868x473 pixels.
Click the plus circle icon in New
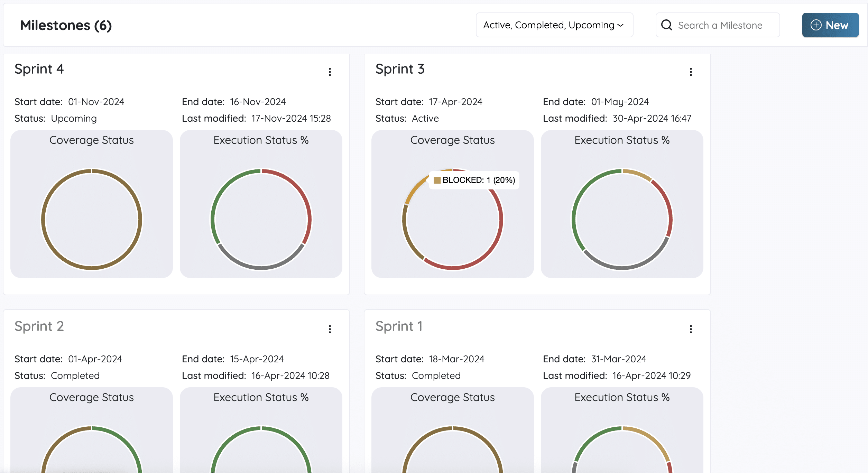click(x=816, y=25)
